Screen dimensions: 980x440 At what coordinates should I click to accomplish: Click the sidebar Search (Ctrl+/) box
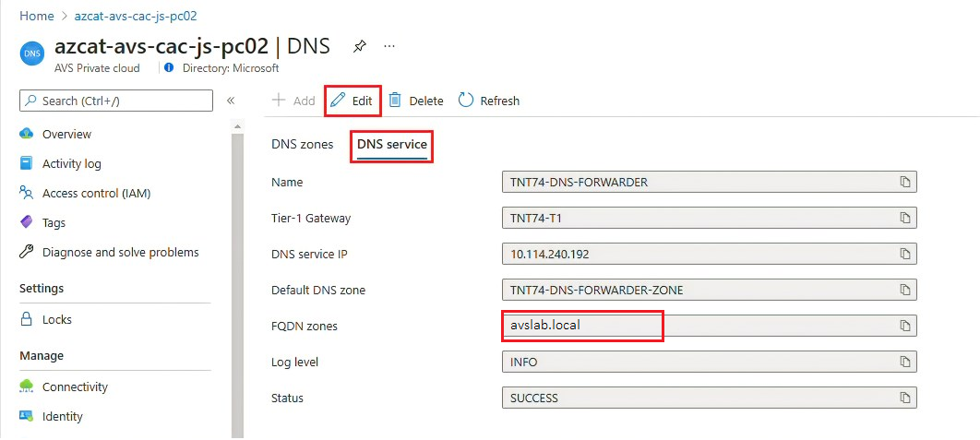(x=116, y=101)
